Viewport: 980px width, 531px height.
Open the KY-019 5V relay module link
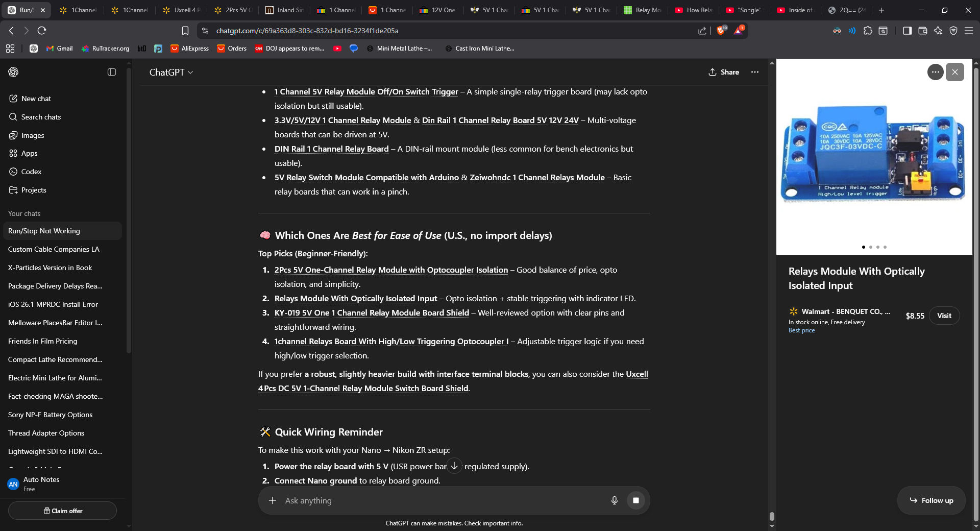point(372,312)
